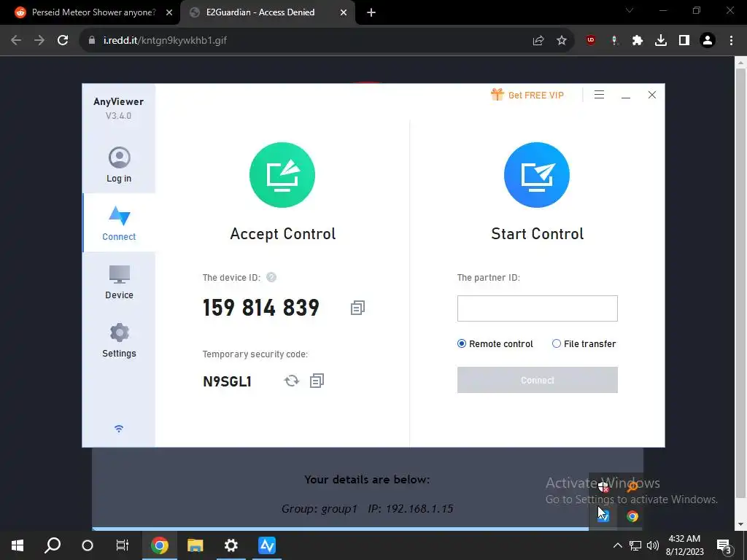Image resolution: width=747 pixels, height=560 pixels.
Task: Copy the device ID 159 814 839
Action: click(357, 308)
